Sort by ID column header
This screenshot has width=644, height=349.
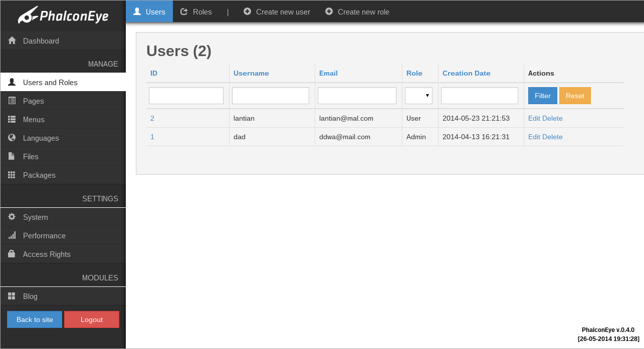[x=154, y=73]
